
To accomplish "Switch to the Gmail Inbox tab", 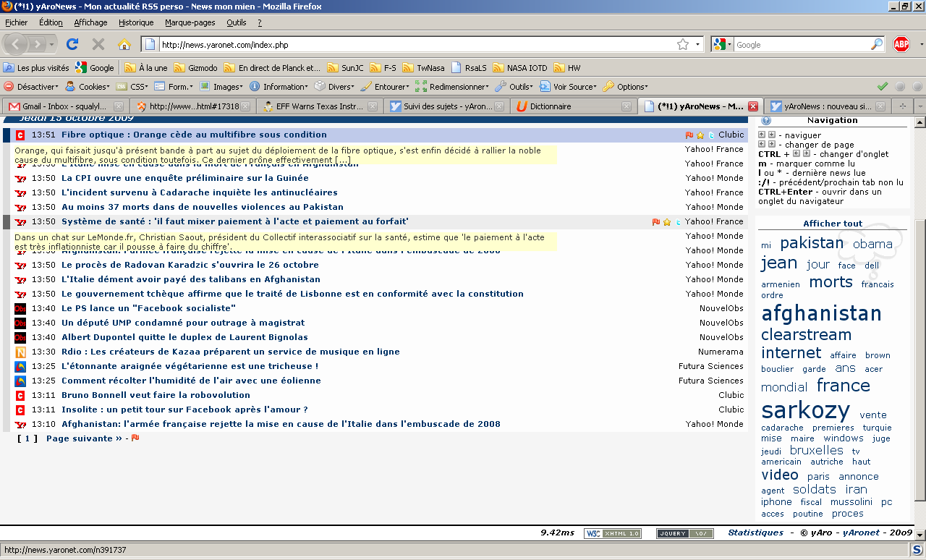I will point(65,106).
